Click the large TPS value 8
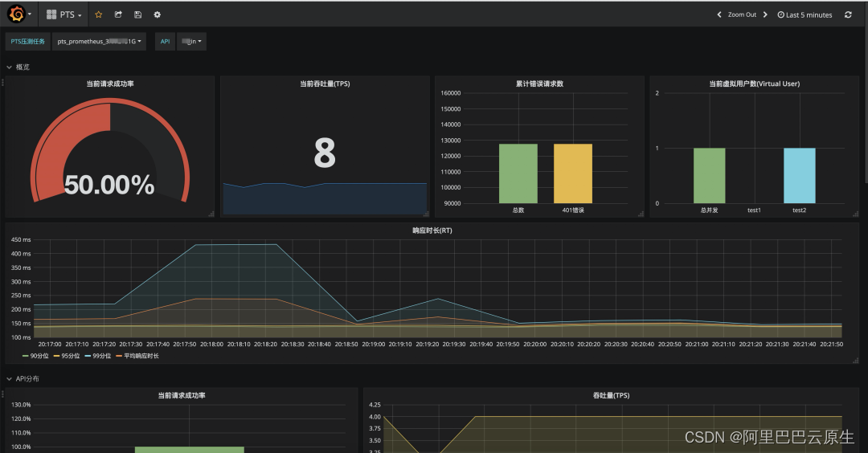 (325, 153)
